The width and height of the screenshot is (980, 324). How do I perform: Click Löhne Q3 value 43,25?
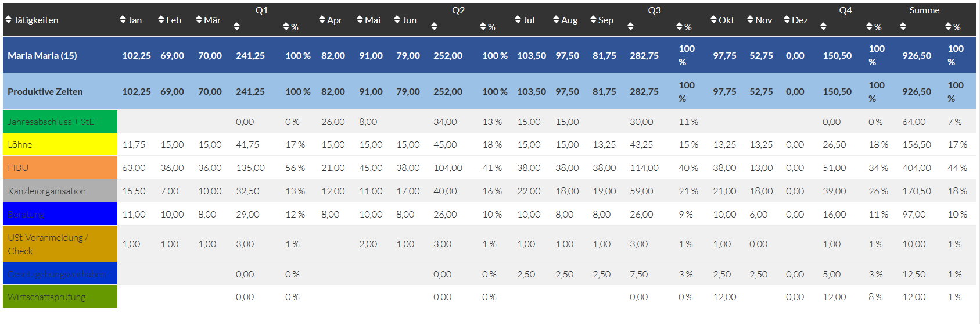click(x=641, y=144)
